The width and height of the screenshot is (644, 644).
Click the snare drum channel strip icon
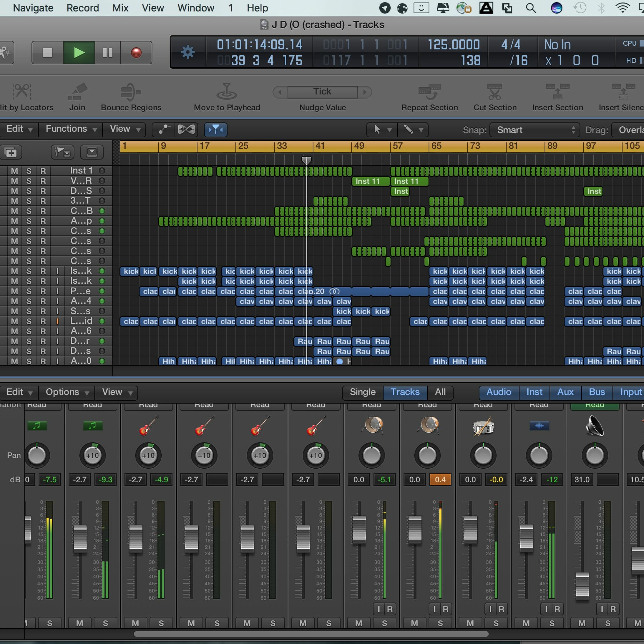483,426
